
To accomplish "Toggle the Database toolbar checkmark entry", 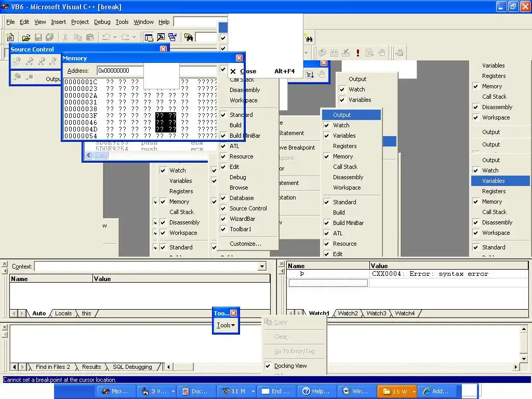I will pyautogui.click(x=241, y=198).
